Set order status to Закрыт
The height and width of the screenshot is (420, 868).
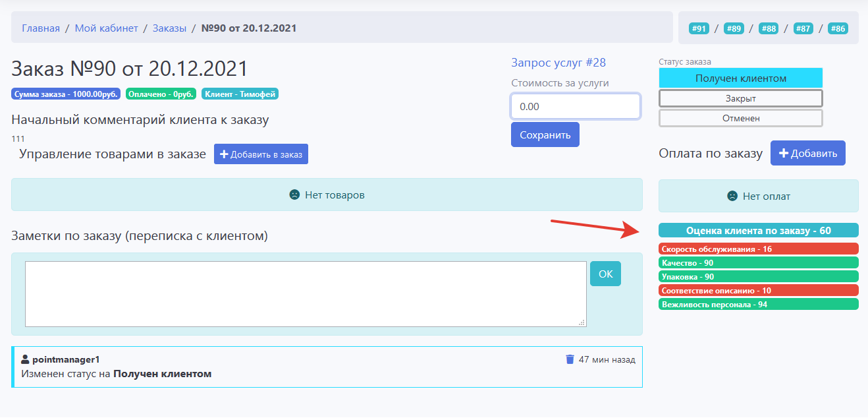pos(740,98)
